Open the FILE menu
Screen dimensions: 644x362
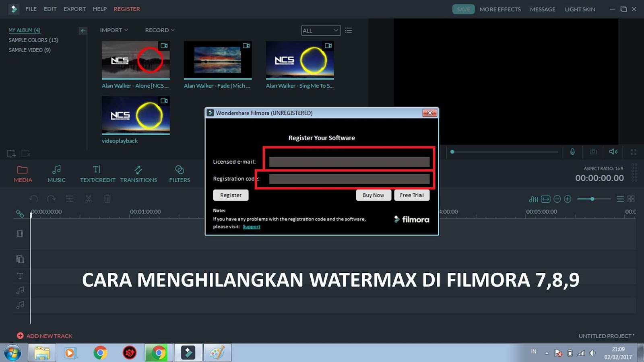pyautogui.click(x=31, y=9)
